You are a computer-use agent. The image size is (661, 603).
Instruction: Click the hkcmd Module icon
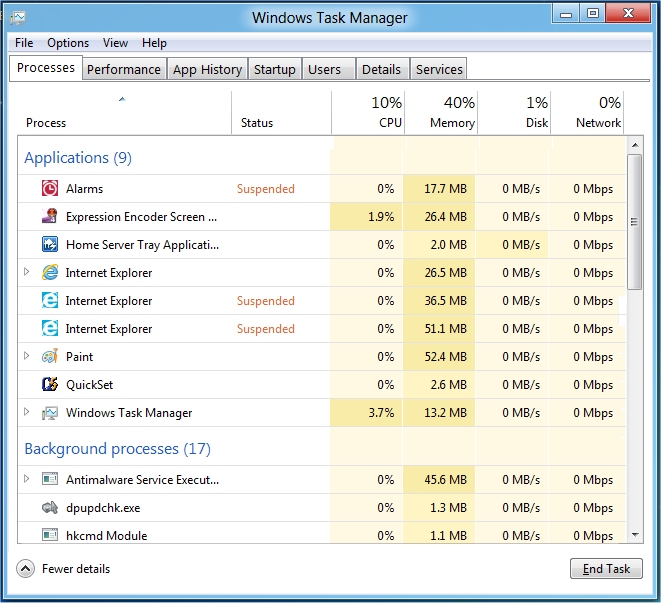pyautogui.click(x=50, y=535)
